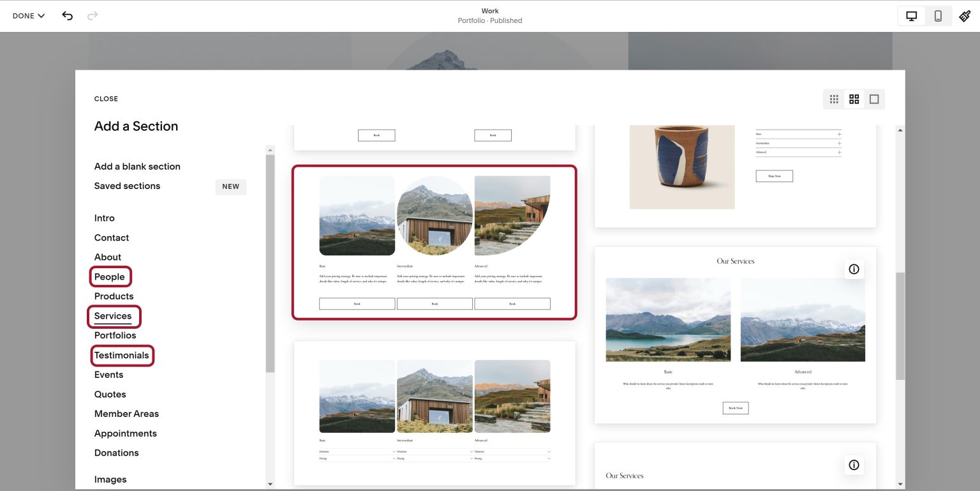
Task: Select the Testimonials section category
Action: coord(122,354)
